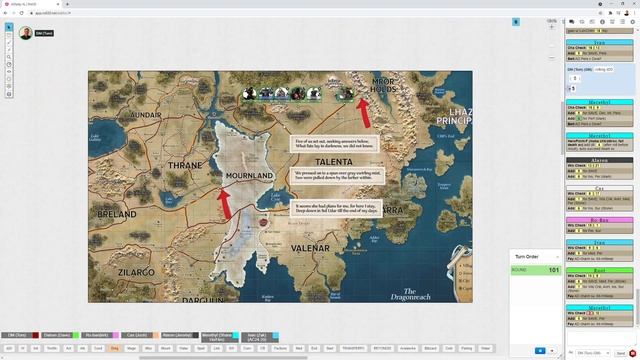Click Cas (Josh) peach color swatch
The height and width of the screenshot is (360, 640).
pyautogui.click(x=156, y=335)
